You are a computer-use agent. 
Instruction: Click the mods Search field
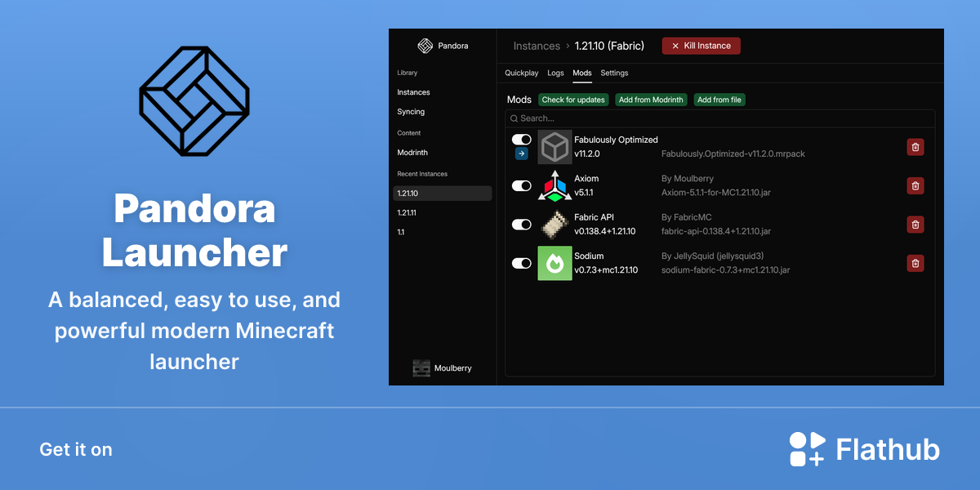720,118
